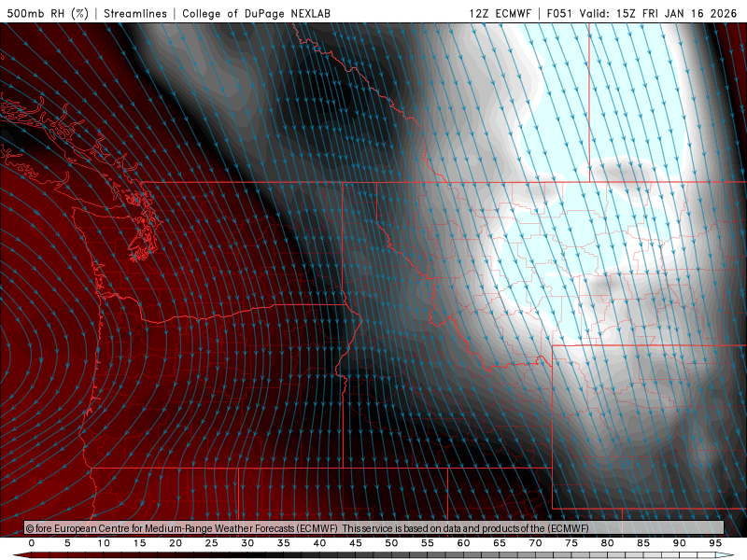The width and height of the screenshot is (747, 560).
Task: Click the 45 value on colorbar scale
Action: [355, 543]
